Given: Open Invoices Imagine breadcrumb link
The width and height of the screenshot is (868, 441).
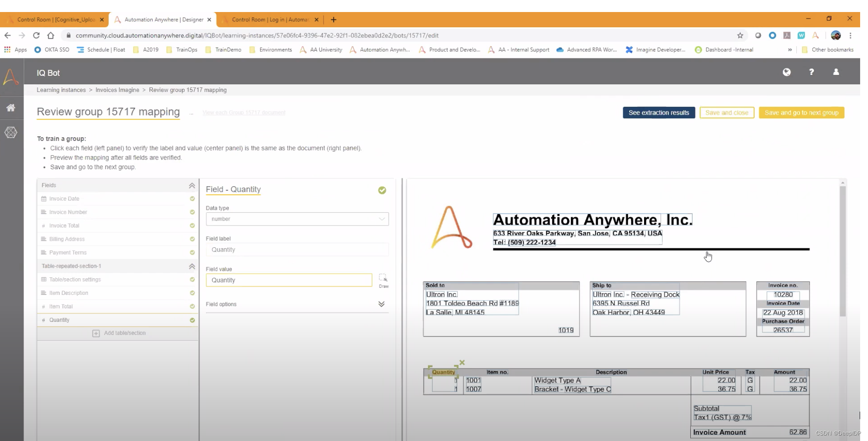Looking at the screenshot, I should point(117,90).
